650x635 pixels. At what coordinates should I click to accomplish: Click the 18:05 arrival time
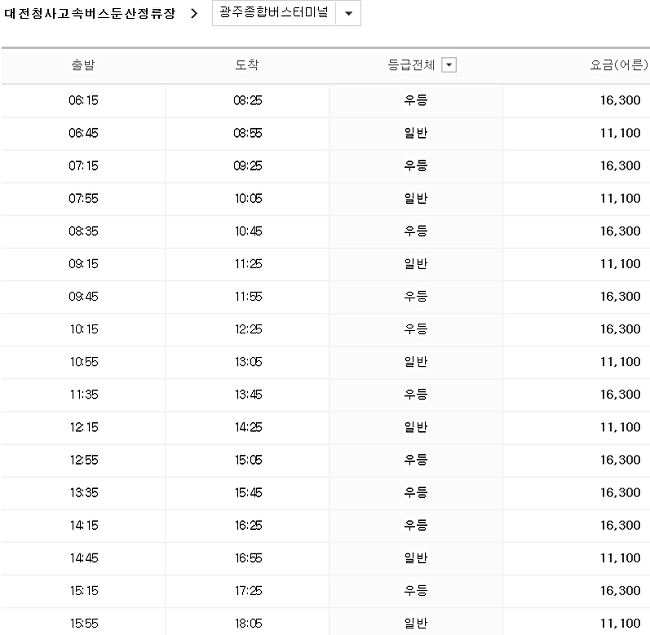[249, 624]
